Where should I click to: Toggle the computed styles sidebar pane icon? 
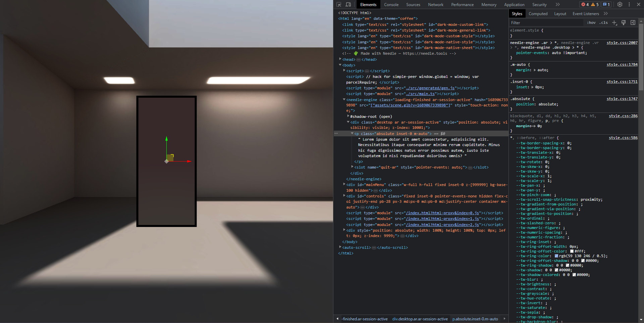pyautogui.click(x=633, y=22)
